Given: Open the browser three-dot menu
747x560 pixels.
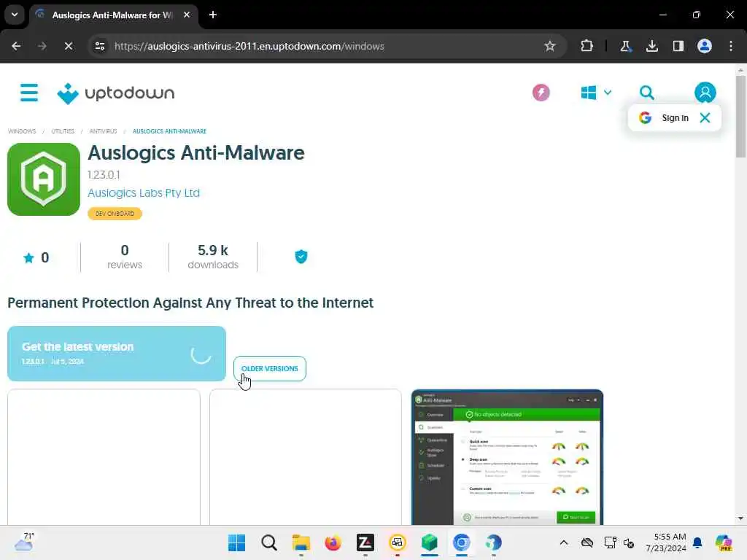Looking at the screenshot, I should [x=731, y=46].
